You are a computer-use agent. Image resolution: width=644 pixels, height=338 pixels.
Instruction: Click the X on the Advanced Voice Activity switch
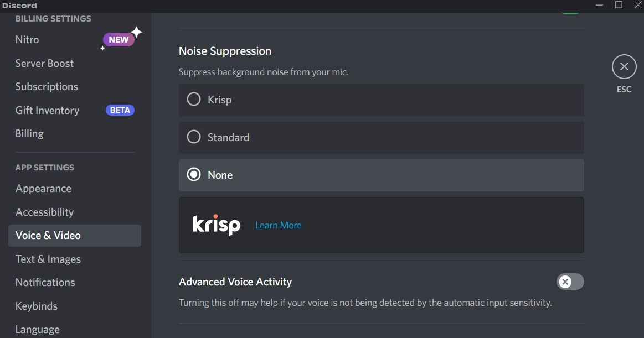[565, 282]
